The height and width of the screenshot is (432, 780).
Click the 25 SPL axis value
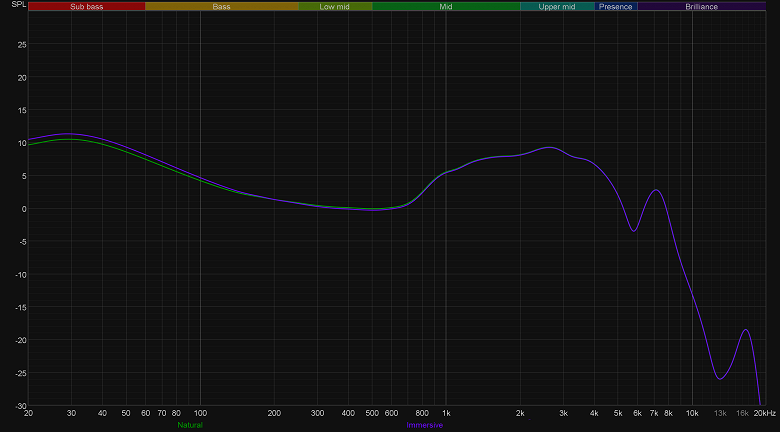tap(22, 45)
